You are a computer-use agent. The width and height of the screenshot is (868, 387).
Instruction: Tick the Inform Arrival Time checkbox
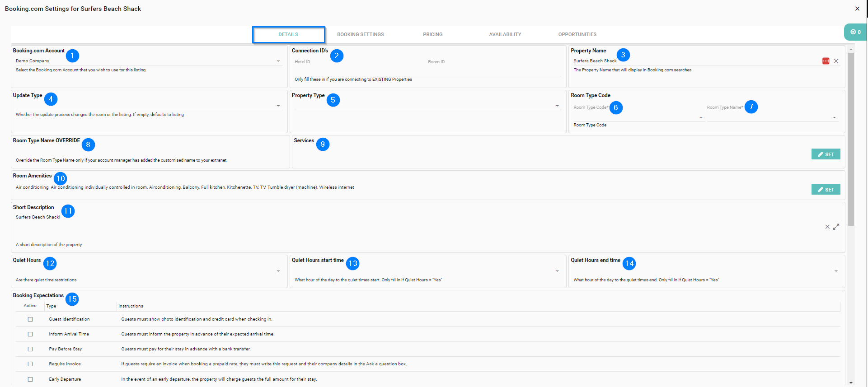(x=30, y=334)
